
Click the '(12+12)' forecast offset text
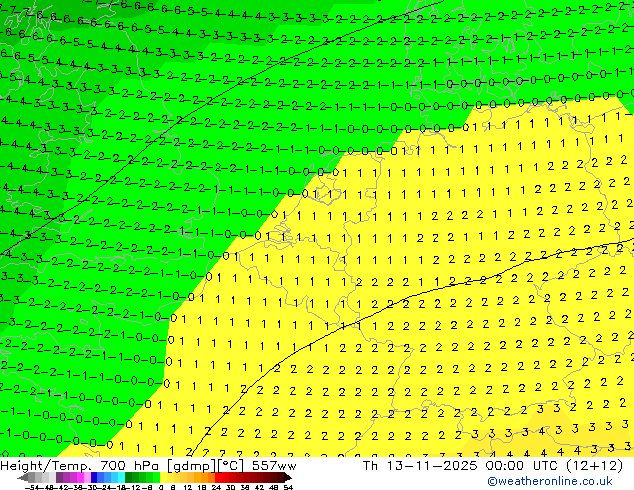[x=594, y=466]
